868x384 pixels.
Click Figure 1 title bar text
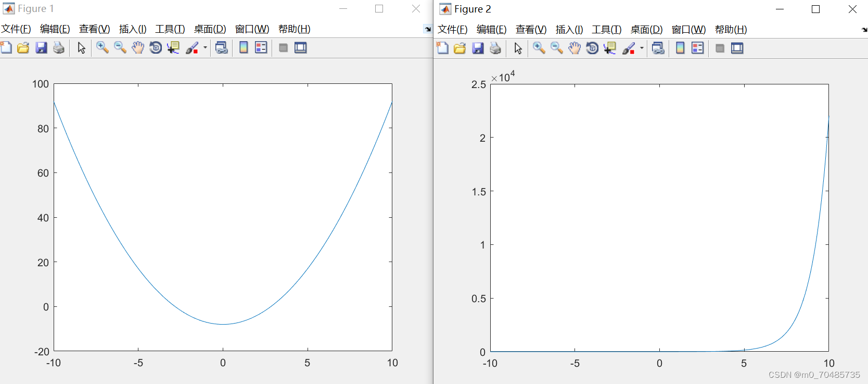36,8
